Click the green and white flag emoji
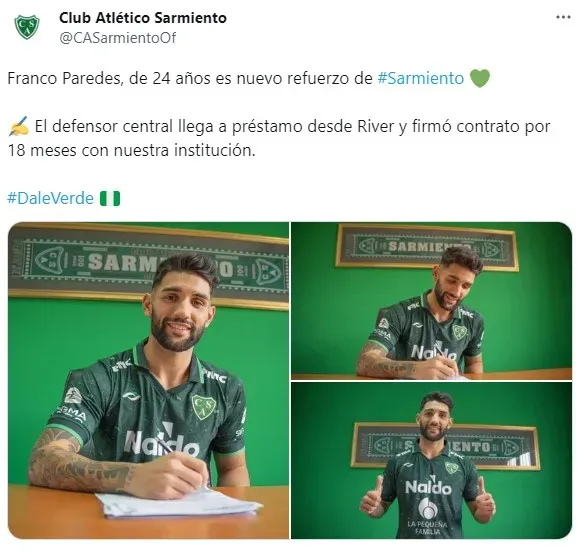580x551 pixels. coord(110,198)
